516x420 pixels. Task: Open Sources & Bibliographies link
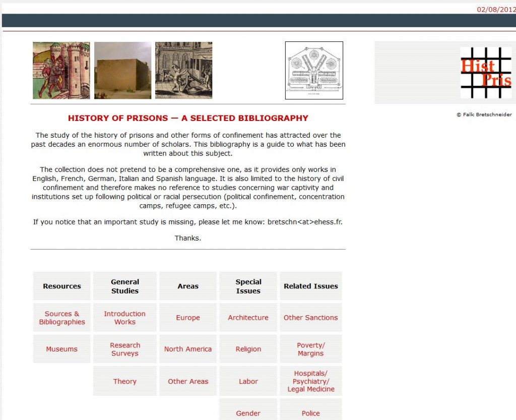tap(62, 318)
